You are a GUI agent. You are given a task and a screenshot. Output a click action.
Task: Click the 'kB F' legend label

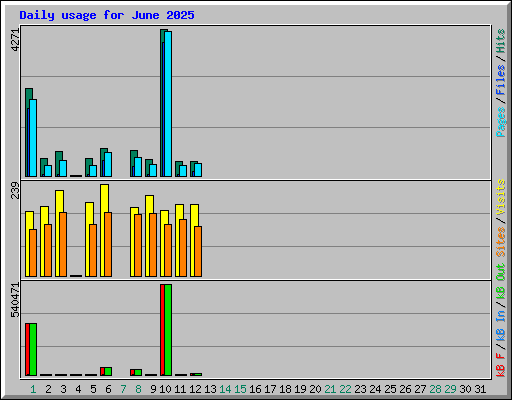(x=501, y=365)
